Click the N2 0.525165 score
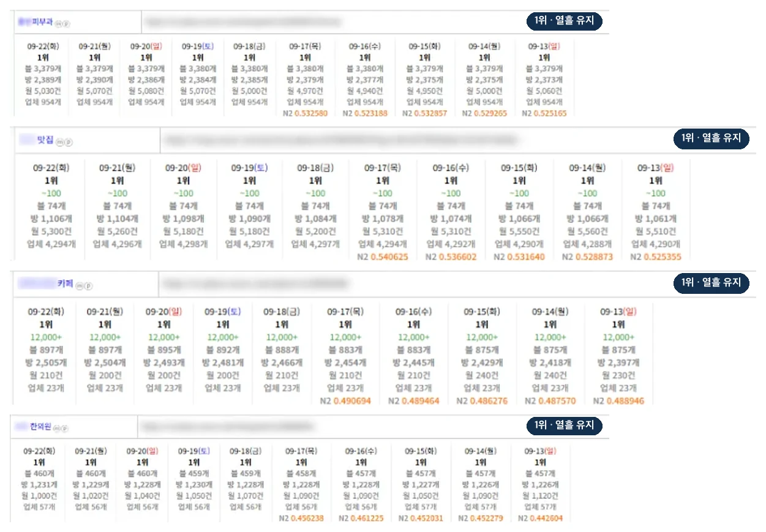 coord(544,113)
